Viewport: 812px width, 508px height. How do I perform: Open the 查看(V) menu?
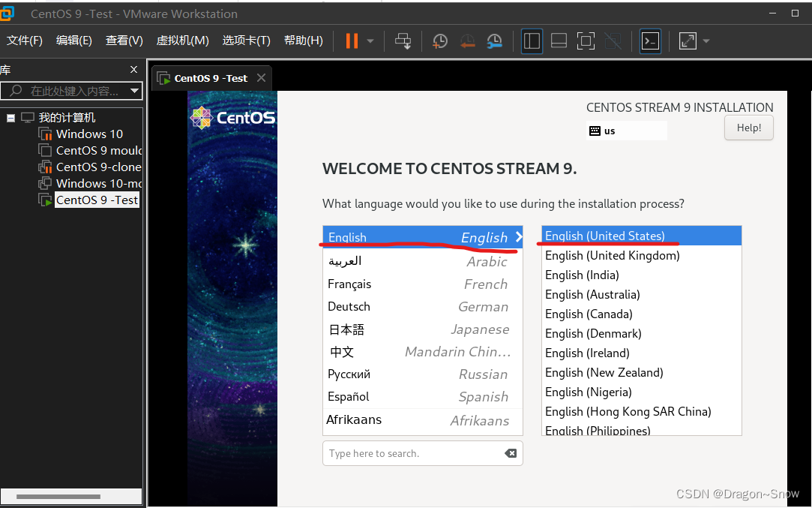click(124, 41)
